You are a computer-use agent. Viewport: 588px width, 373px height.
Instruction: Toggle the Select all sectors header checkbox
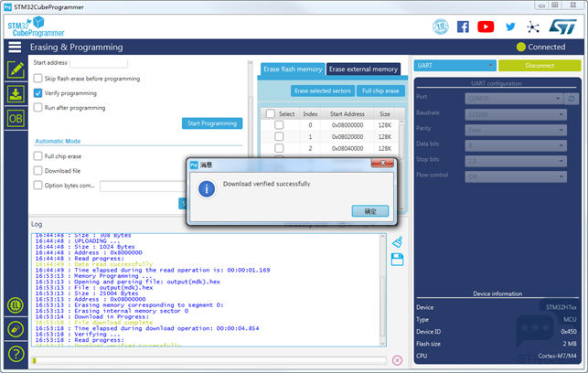coord(271,113)
